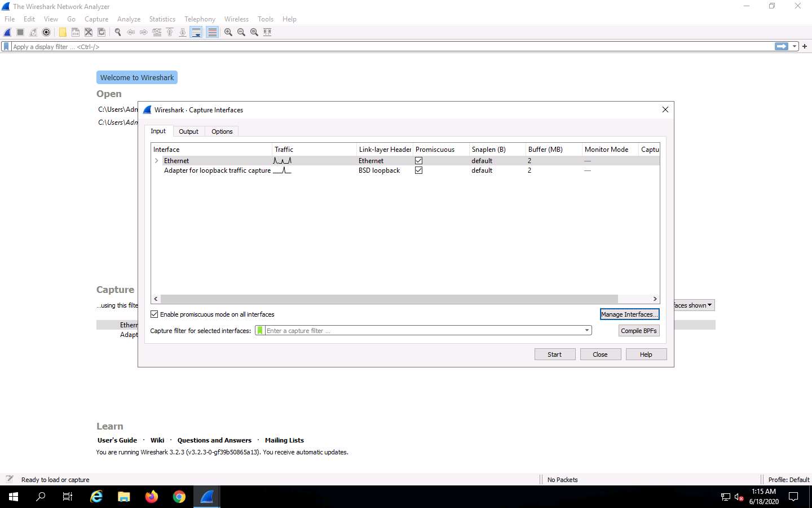This screenshot has width=812, height=508.
Task: Click the capture filter green bookmark icon
Action: [259, 331]
